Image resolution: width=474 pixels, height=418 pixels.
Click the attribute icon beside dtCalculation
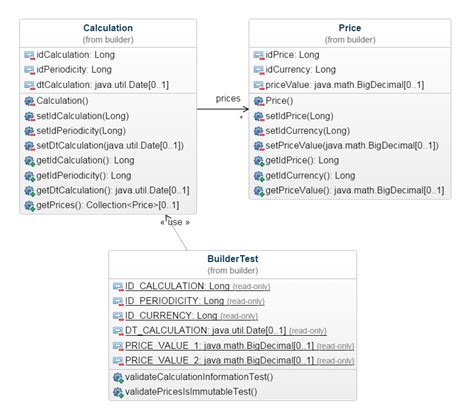coord(29,85)
